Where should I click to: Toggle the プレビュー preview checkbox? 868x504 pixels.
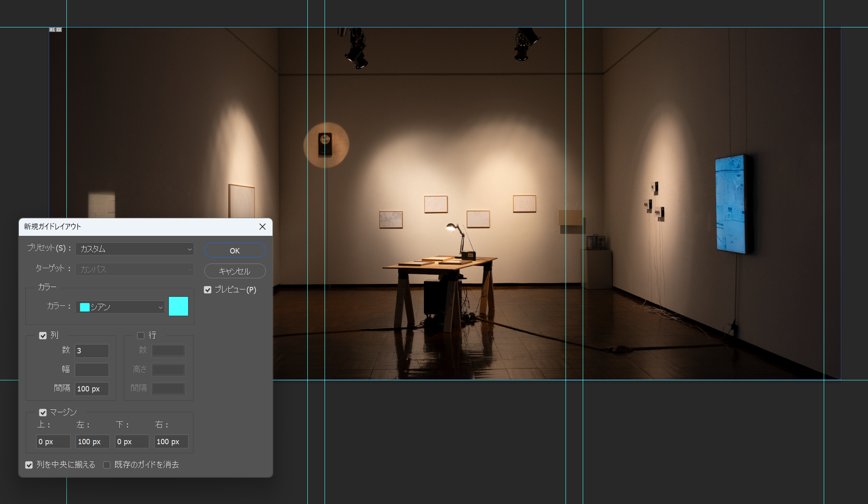tap(208, 290)
